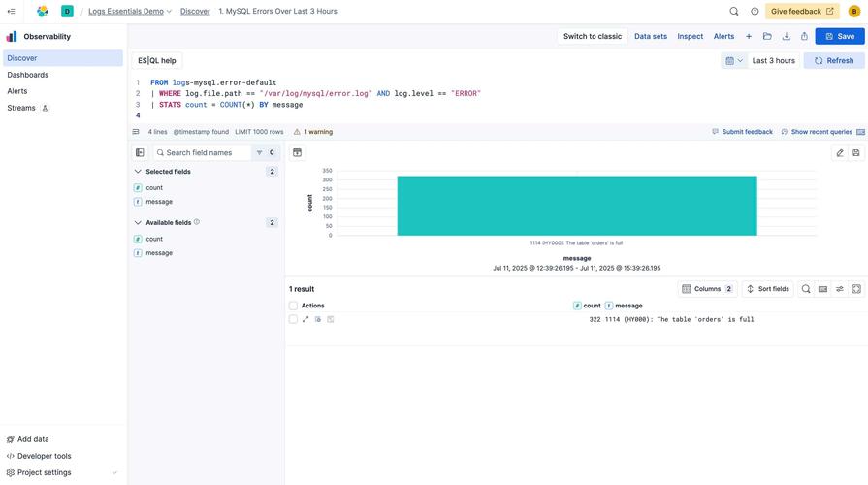Hide the fields sidebar with toggle icon

click(x=140, y=152)
